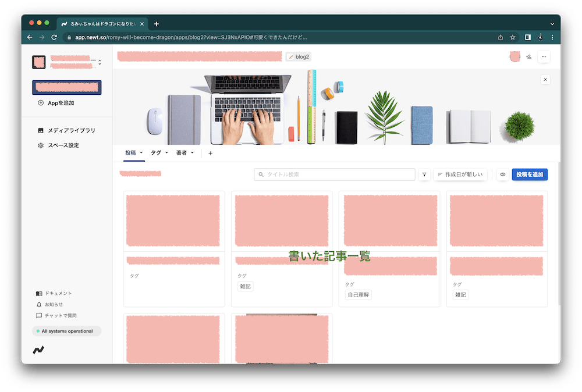Bookmark this page with the star icon
This screenshot has height=392, width=582.
point(513,37)
